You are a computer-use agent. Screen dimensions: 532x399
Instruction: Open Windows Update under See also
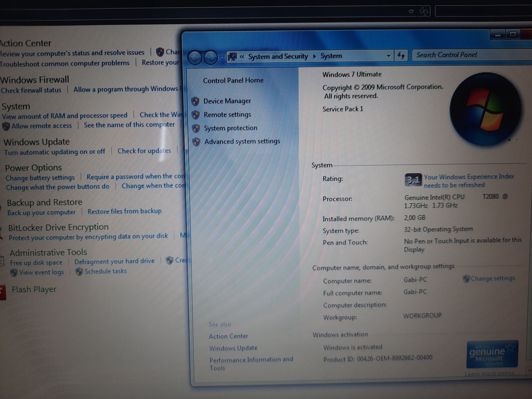(233, 348)
